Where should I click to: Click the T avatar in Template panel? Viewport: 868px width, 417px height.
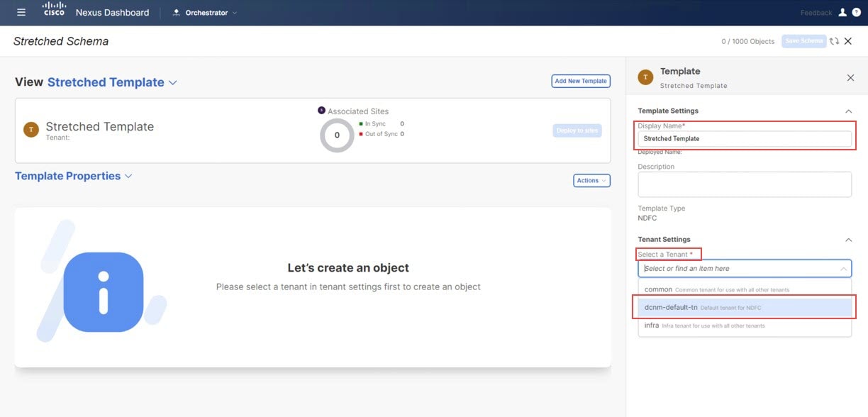point(645,77)
